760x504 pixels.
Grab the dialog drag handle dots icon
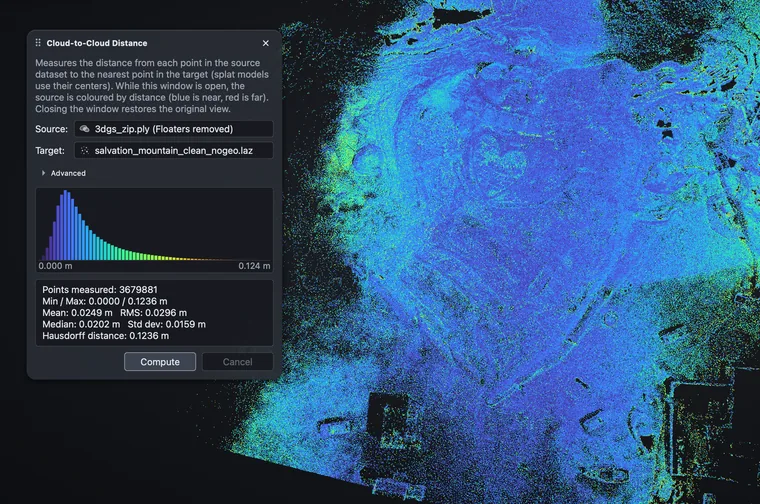click(x=38, y=43)
